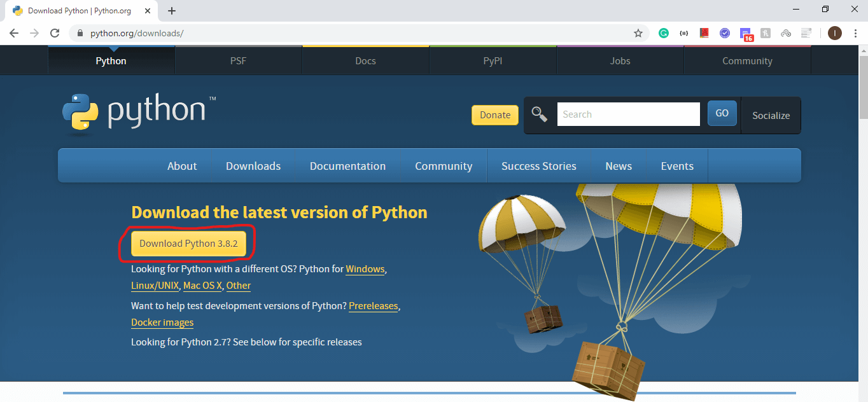Click the Donate button
The image size is (868, 402).
point(495,115)
